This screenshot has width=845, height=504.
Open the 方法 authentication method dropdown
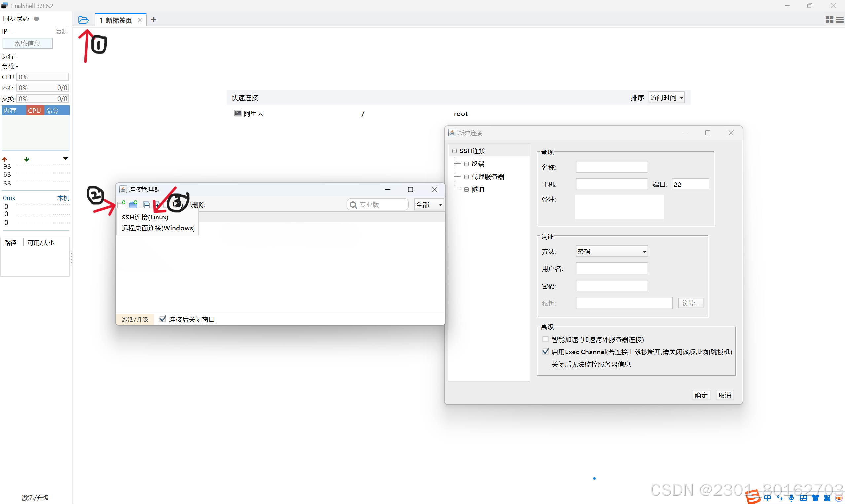(x=611, y=251)
